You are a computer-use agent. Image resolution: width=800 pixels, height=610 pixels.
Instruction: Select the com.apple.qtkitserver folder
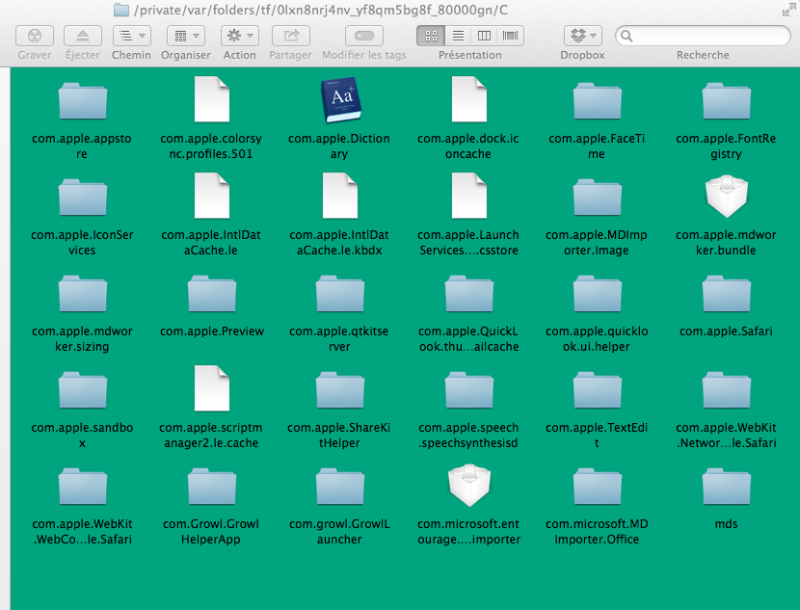point(340,294)
